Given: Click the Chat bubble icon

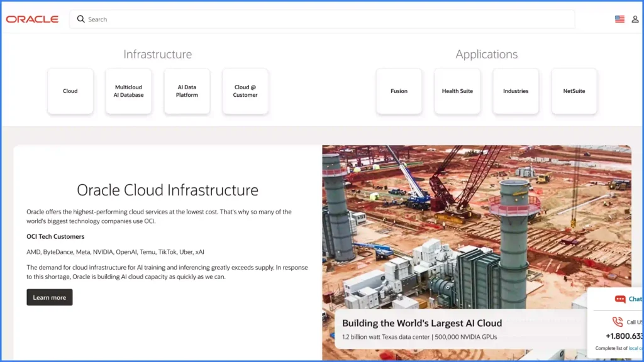Looking at the screenshot, I should 619,299.
